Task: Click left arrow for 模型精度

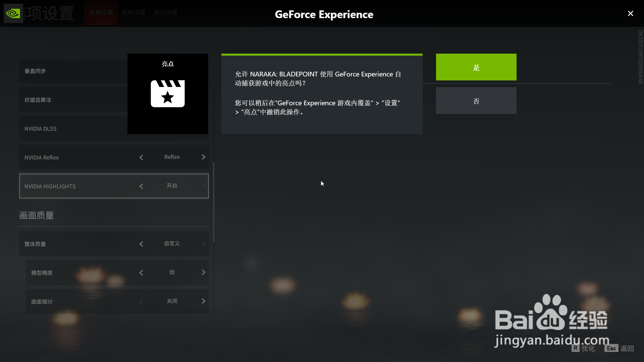Action: pyautogui.click(x=141, y=273)
